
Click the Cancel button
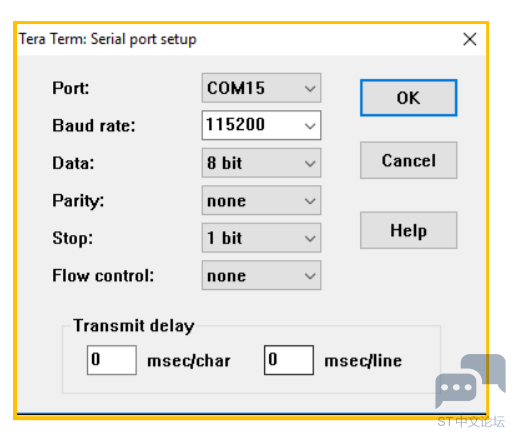pos(408,160)
